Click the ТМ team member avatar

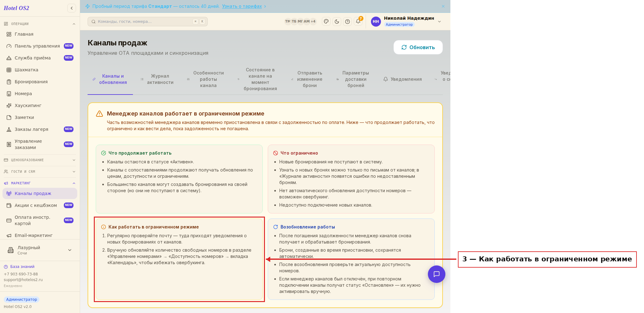[287, 21]
